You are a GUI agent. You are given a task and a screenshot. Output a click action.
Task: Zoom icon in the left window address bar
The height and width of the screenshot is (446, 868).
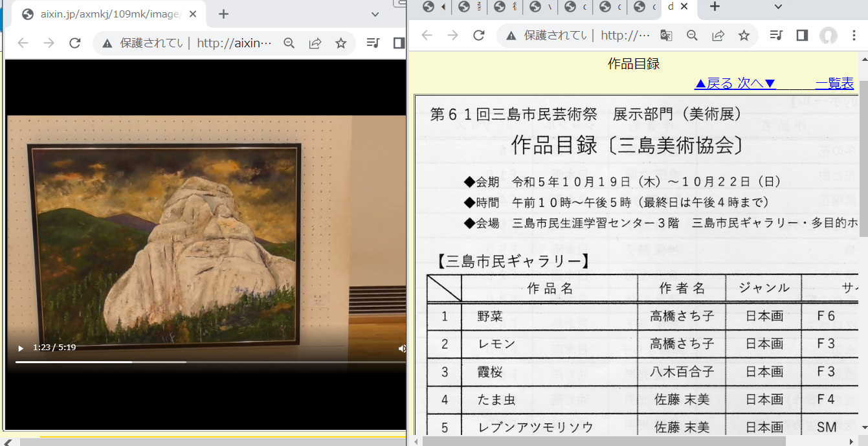[x=289, y=43]
